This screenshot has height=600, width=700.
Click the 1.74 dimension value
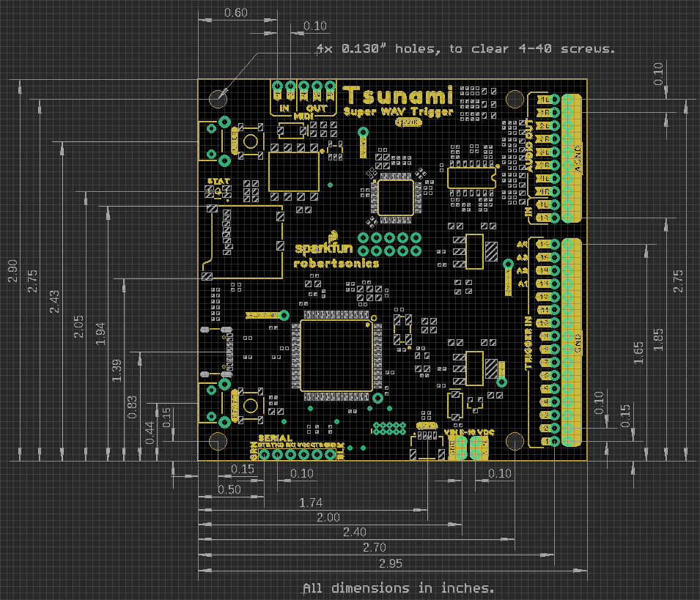311,503
